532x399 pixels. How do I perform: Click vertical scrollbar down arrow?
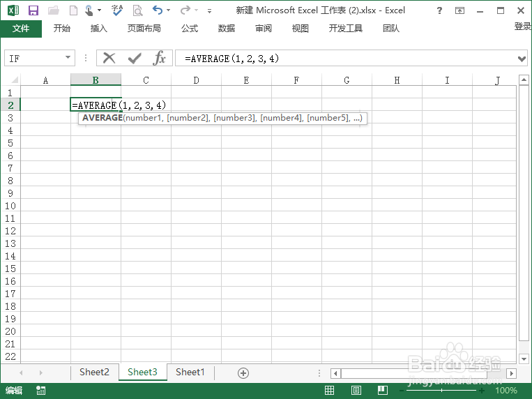point(524,359)
